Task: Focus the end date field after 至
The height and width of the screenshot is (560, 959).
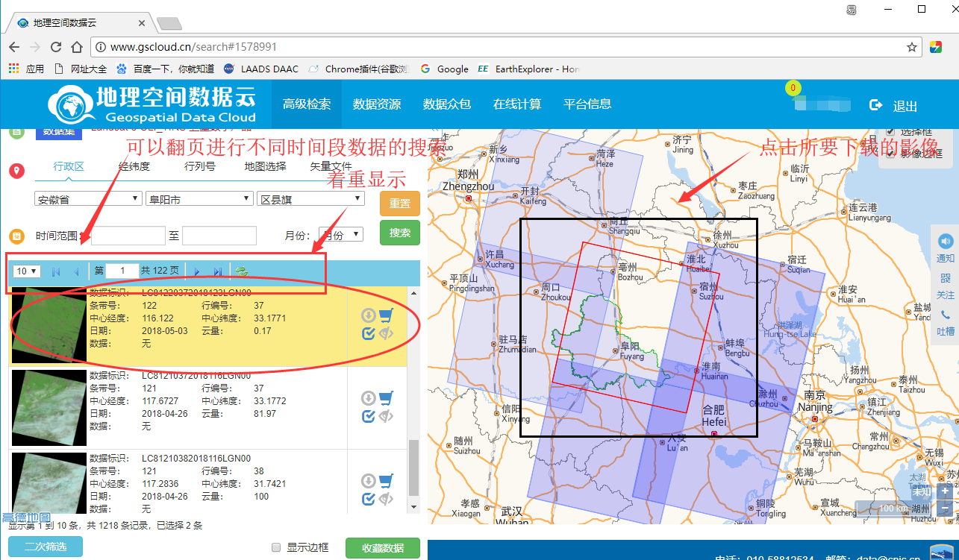Action: pos(219,236)
